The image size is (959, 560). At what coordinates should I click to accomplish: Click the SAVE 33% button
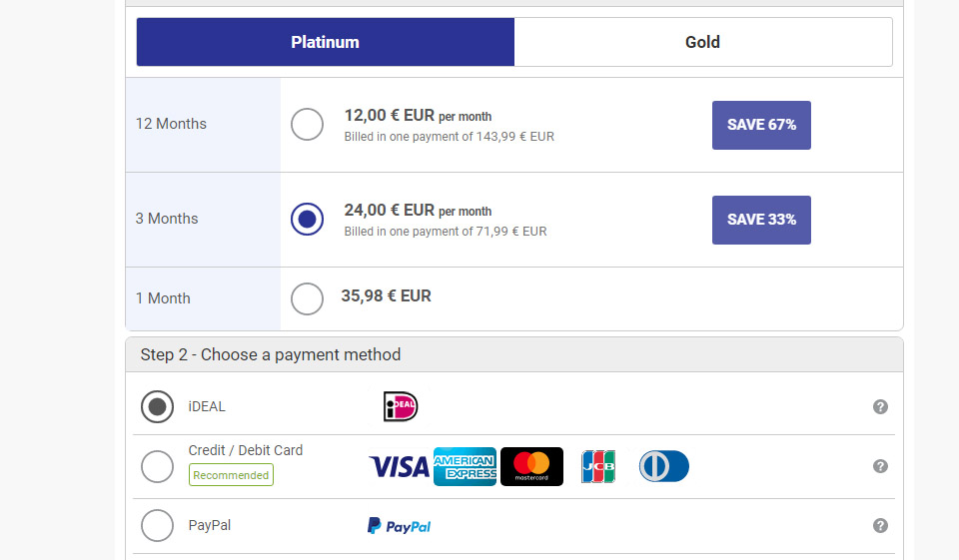tap(761, 220)
